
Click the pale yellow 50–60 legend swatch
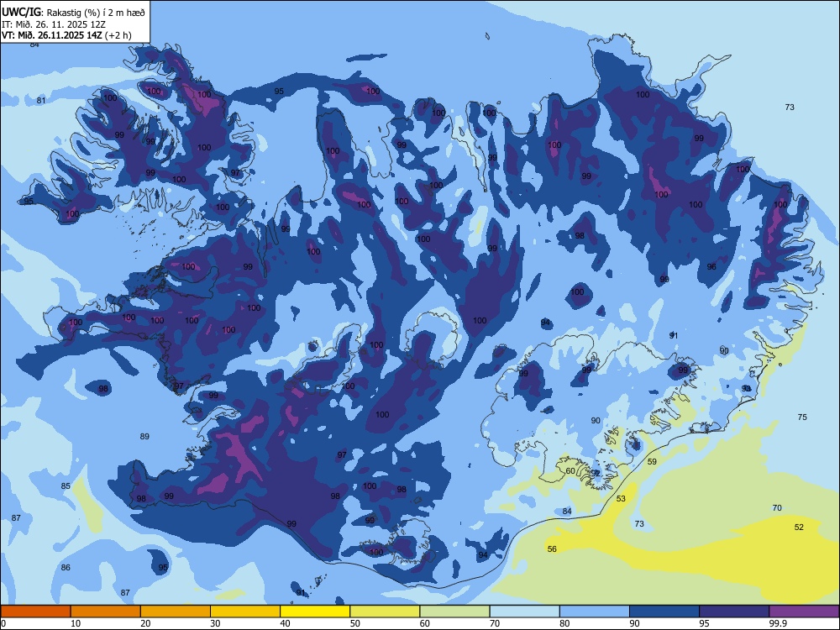[x=385, y=612]
